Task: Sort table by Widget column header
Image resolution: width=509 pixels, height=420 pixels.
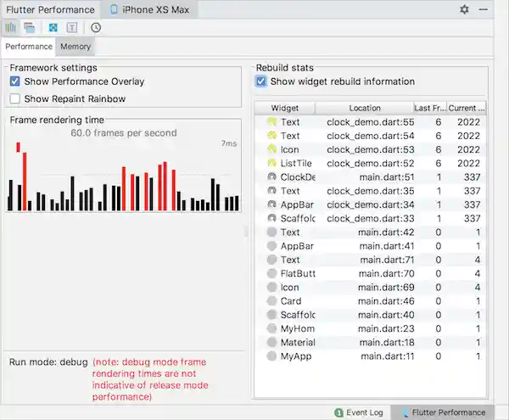Action: tap(285, 108)
